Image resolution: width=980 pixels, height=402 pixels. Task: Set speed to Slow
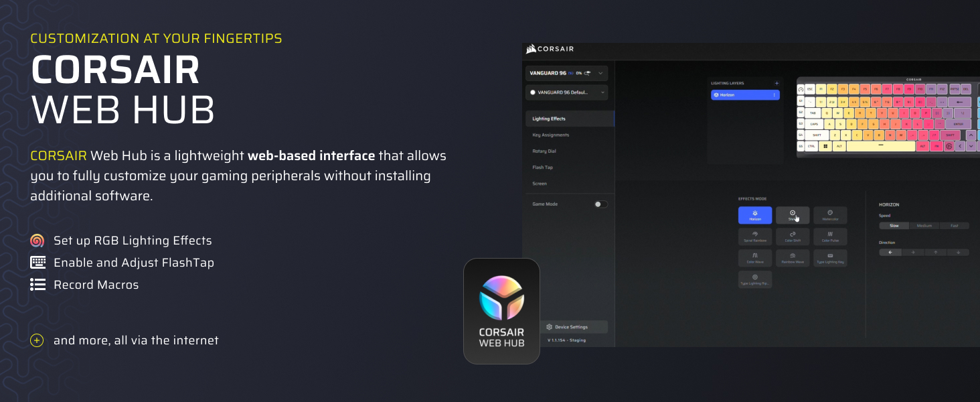894,226
